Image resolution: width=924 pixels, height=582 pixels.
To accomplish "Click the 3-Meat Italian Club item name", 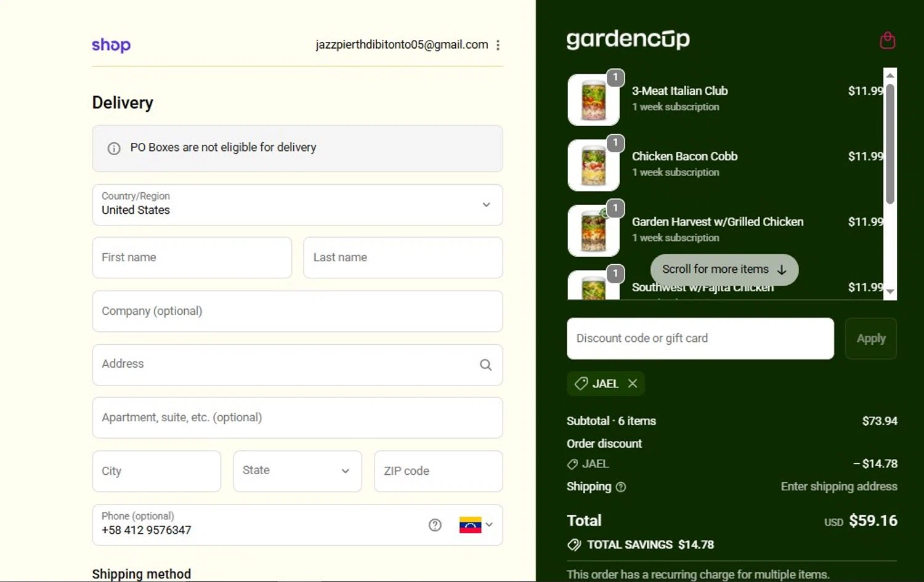I will click(x=679, y=91).
